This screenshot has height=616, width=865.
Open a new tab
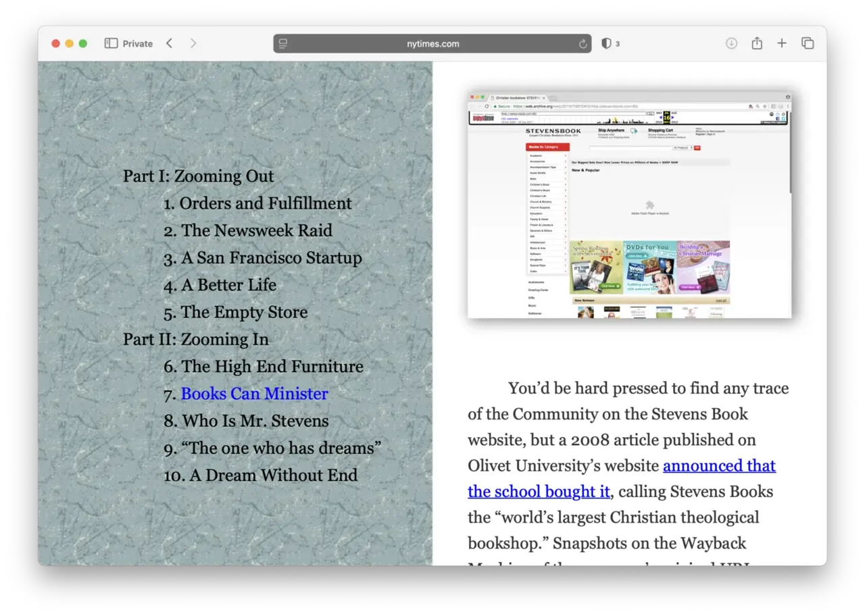pos(782,43)
